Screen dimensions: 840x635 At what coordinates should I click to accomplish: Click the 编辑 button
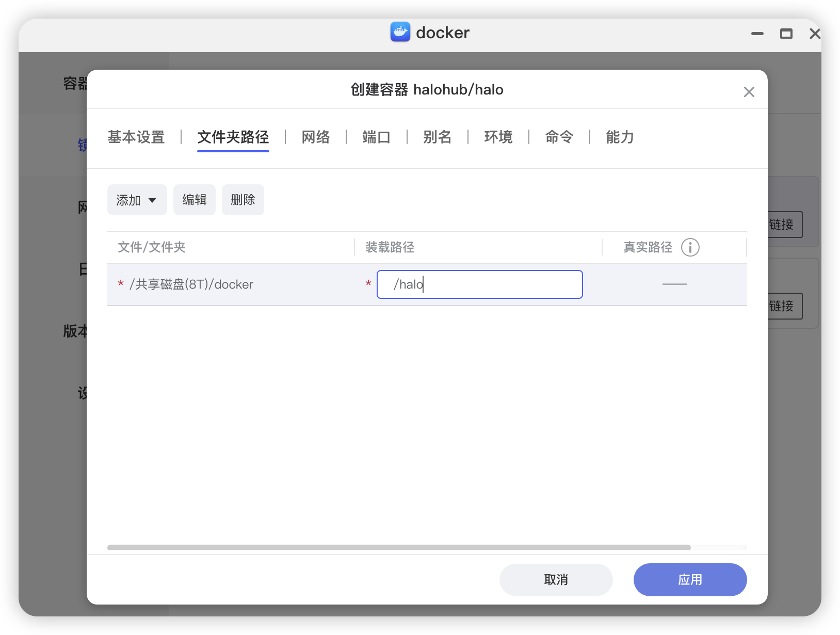194,200
